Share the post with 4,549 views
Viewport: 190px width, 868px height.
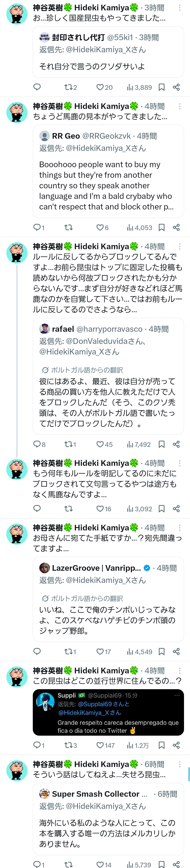pyautogui.click(x=176, y=651)
